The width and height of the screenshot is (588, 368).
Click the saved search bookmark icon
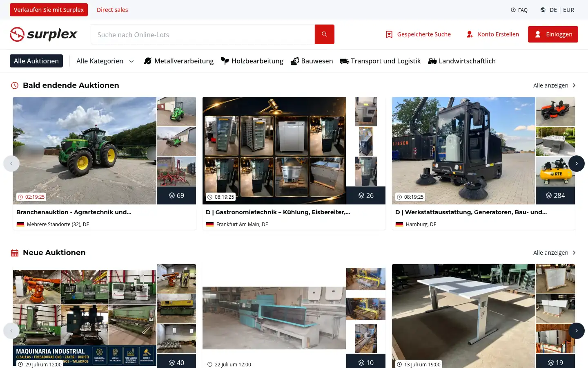(389, 34)
